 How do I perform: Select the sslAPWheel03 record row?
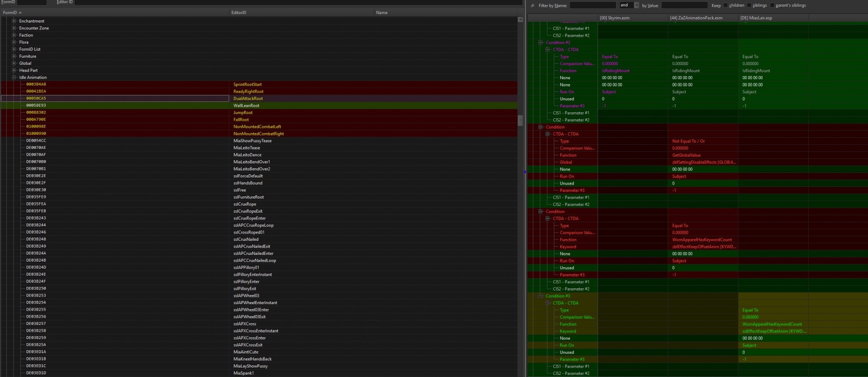[259, 296]
